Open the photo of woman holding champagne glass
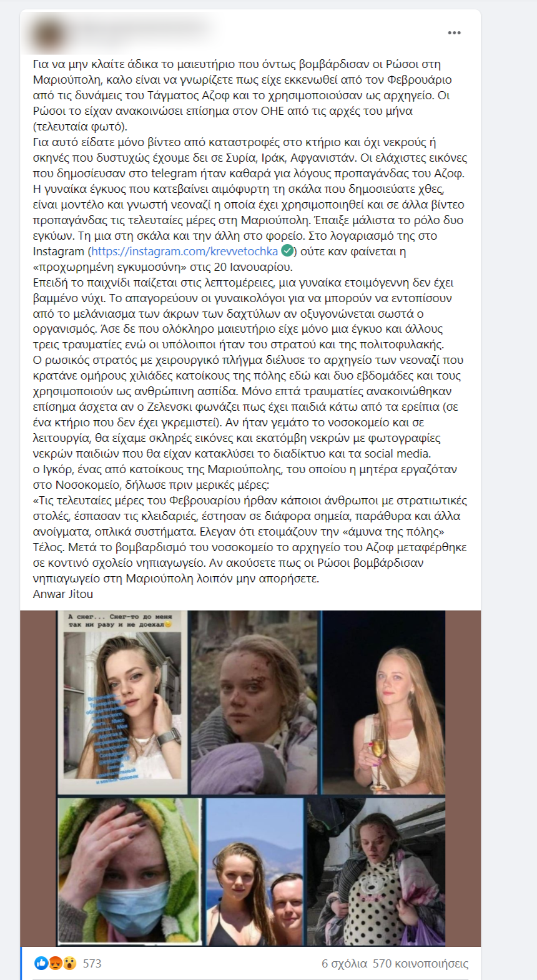The height and width of the screenshot is (980, 537). (383, 702)
